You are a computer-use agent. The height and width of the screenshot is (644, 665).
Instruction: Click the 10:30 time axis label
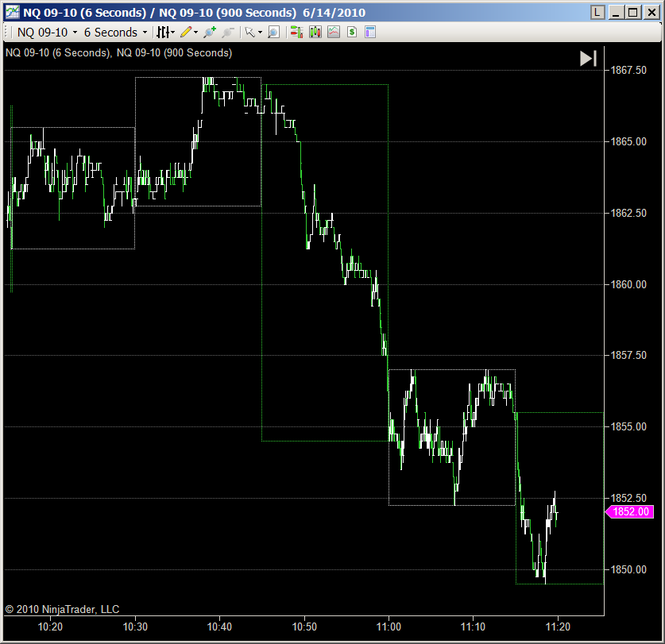(x=135, y=627)
